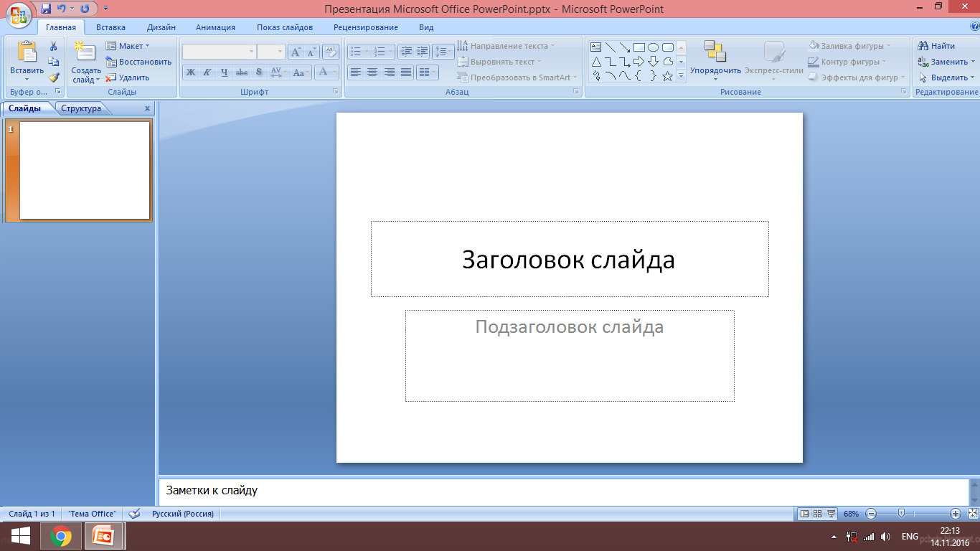Click Удалить to delete the slide
980x551 pixels.
pos(128,77)
